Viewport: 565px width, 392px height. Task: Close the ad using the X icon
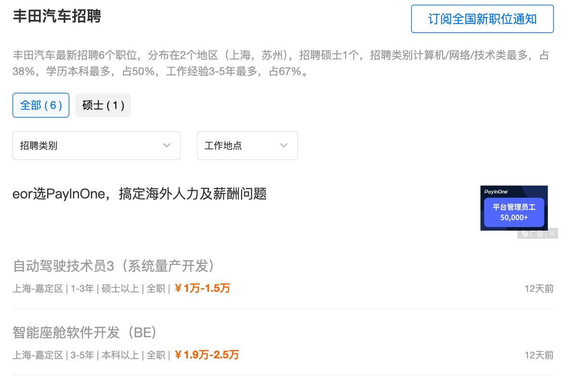pyautogui.click(x=552, y=233)
